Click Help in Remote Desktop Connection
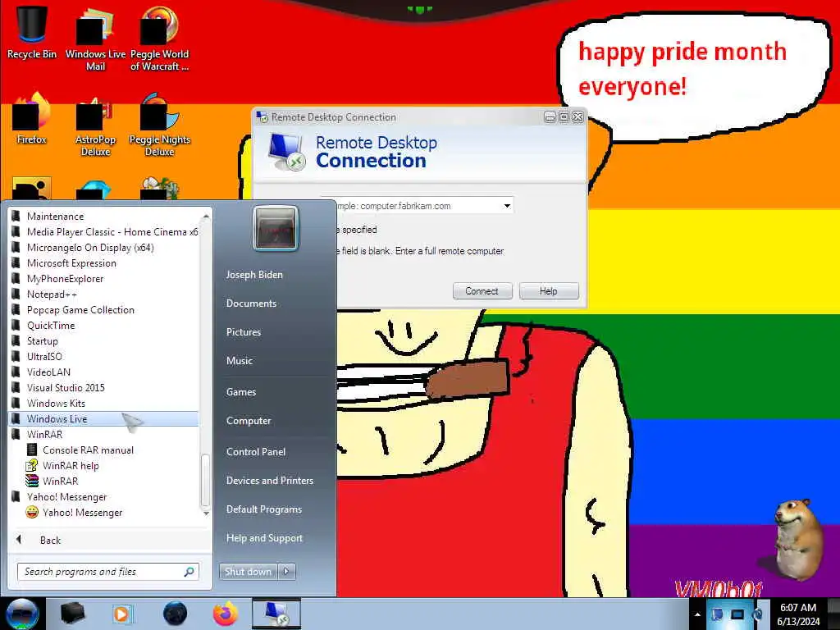Viewport: 840px width, 630px height. pos(549,291)
